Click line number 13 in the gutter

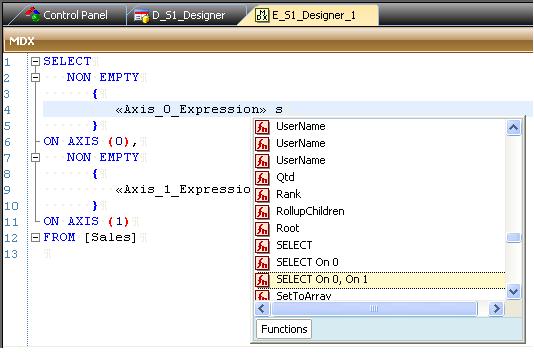coord(11,254)
